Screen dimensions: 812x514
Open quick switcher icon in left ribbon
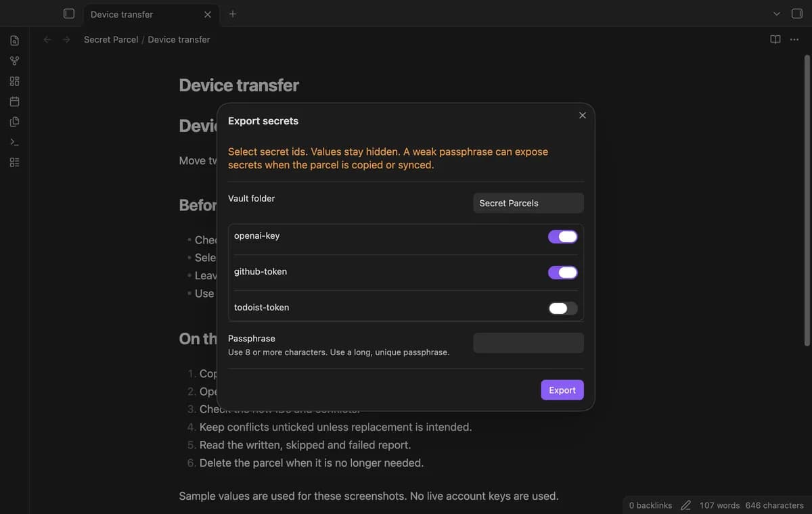pos(14,41)
